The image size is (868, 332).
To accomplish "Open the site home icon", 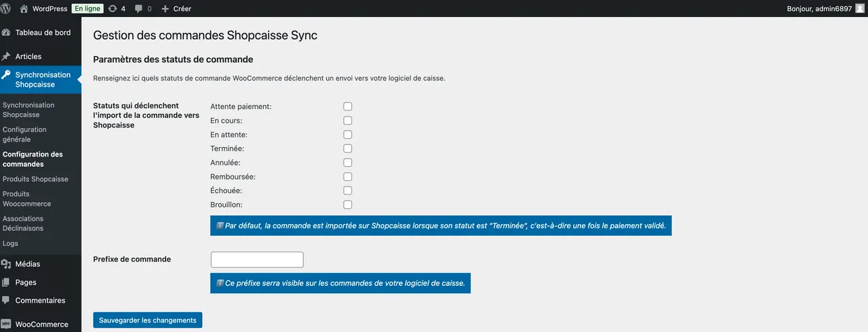I will coord(24,9).
